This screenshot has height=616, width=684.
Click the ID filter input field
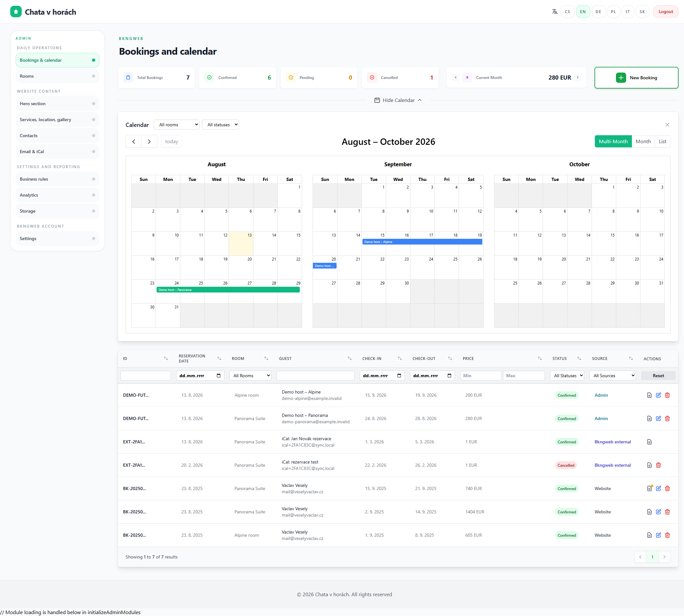[x=145, y=376]
